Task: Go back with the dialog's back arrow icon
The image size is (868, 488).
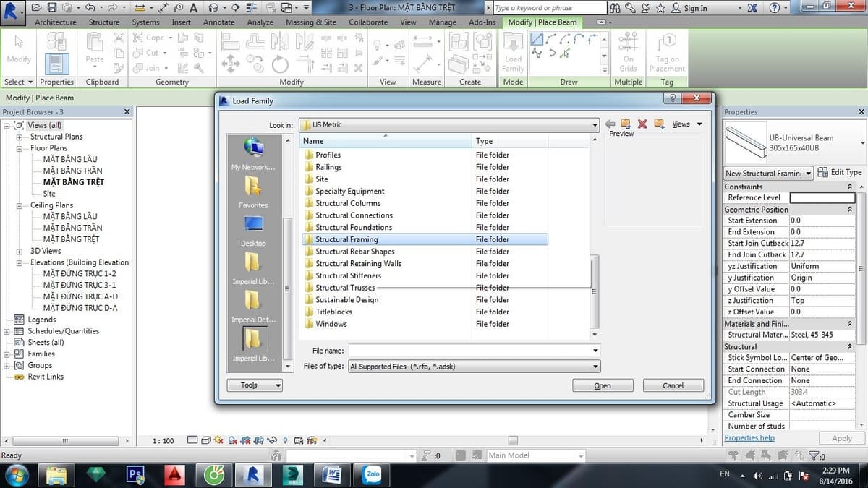Action: 610,124
